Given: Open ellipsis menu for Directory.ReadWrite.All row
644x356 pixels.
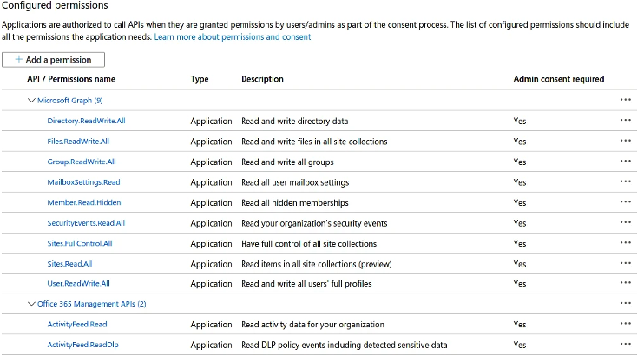Looking at the screenshot, I should coord(625,121).
